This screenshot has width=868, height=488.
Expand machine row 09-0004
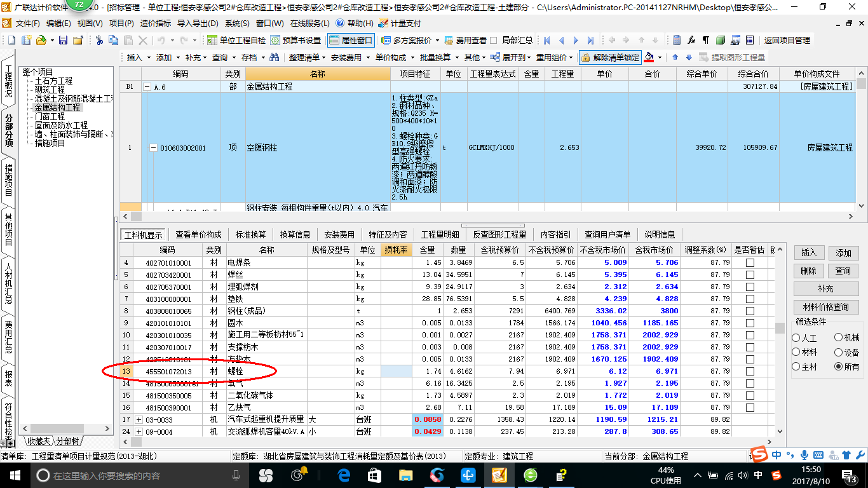pyautogui.click(x=139, y=431)
